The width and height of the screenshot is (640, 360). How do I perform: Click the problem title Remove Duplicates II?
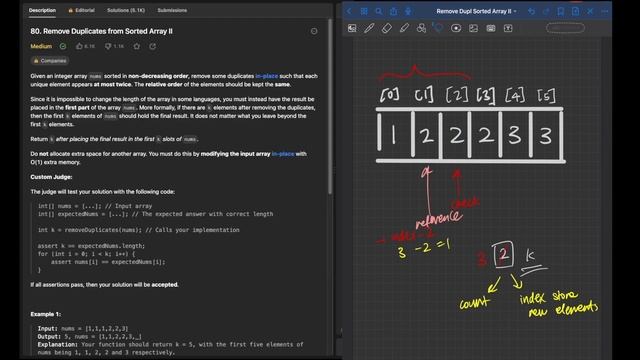coord(101,31)
